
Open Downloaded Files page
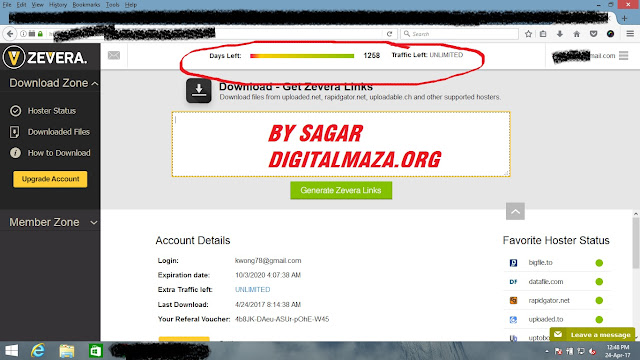50,132
